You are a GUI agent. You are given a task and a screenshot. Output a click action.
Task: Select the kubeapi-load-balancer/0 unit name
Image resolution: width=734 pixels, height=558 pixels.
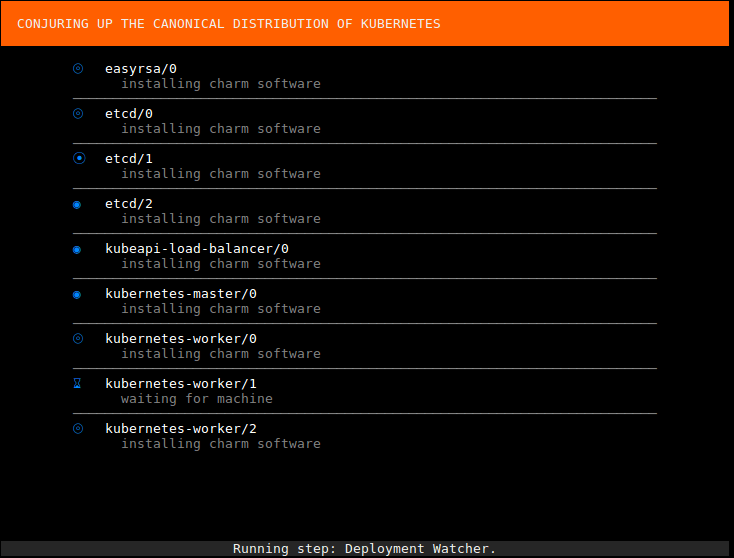[x=197, y=249]
